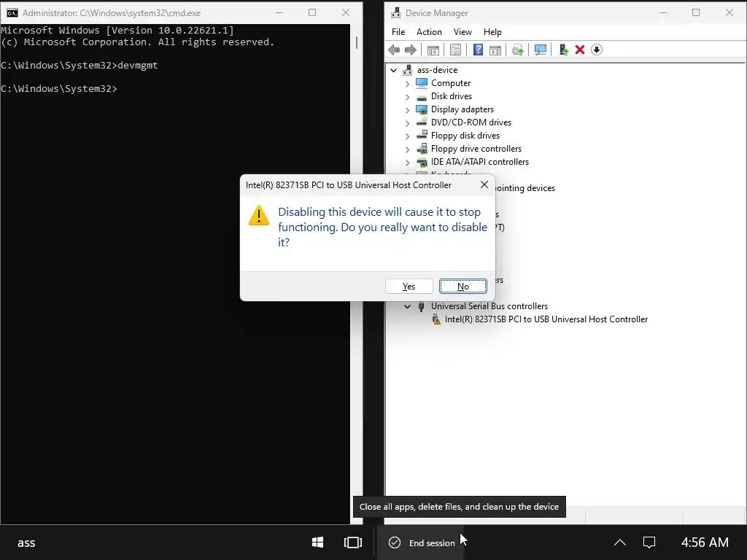Viewport: 747px width, 560px height.
Task: Open the File menu in Device Manager
Action: click(x=398, y=32)
